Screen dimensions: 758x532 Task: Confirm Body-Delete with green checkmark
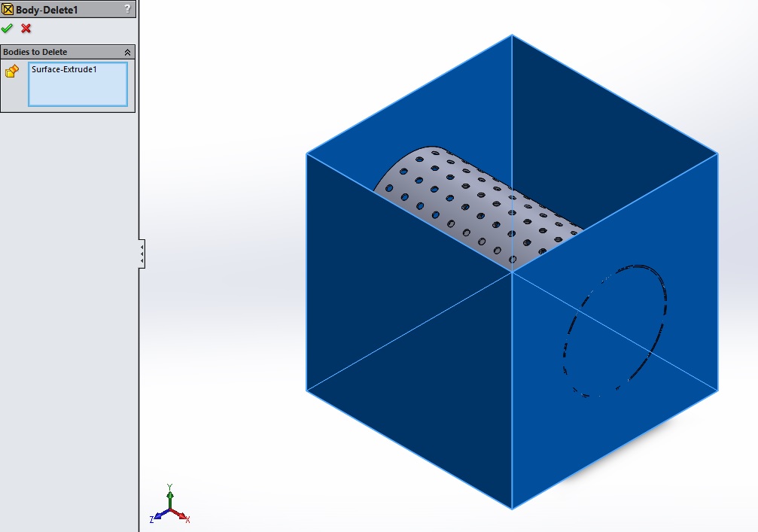click(x=8, y=28)
